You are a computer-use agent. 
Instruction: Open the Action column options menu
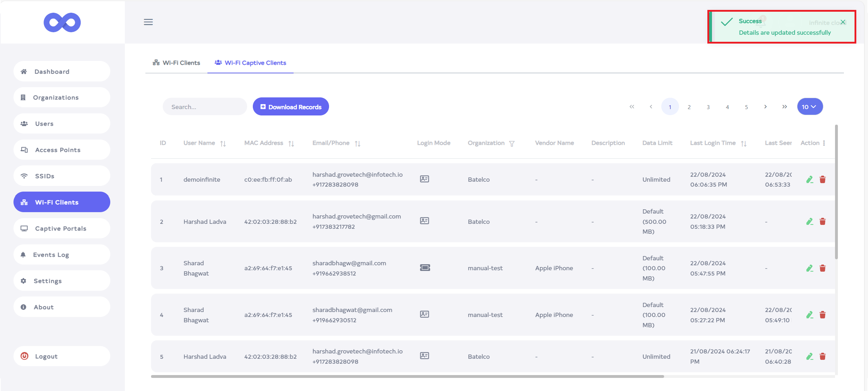click(x=824, y=143)
